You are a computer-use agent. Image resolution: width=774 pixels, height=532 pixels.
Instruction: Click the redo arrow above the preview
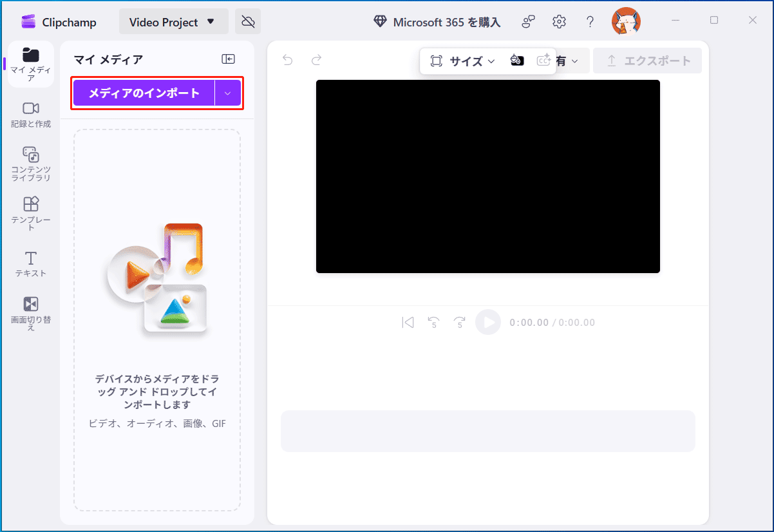tap(316, 60)
